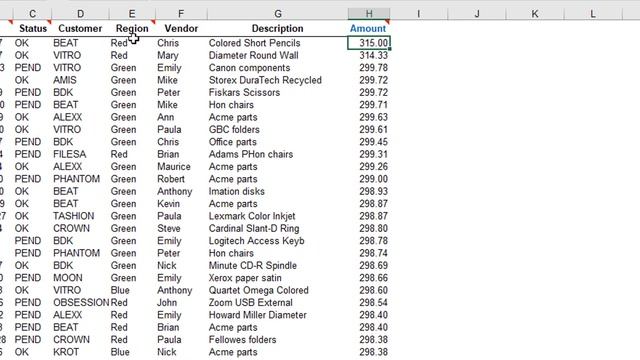Select column L header
The image size is (640, 360).
(x=593, y=14)
